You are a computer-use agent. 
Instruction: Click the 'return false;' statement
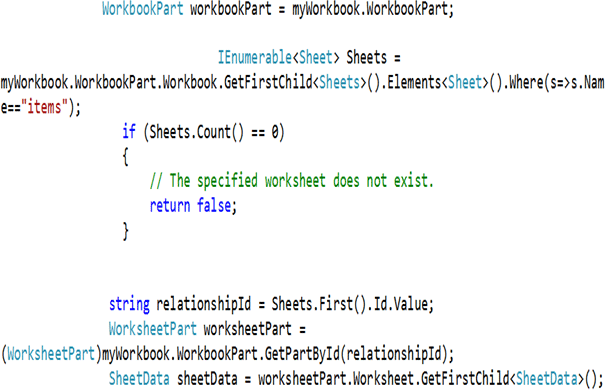[193, 206]
